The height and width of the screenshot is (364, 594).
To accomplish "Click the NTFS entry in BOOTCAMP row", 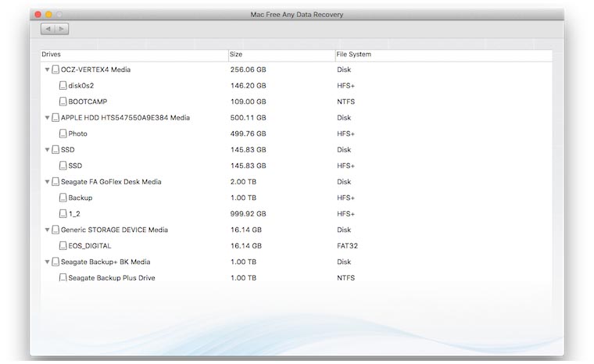I will point(346,102).
